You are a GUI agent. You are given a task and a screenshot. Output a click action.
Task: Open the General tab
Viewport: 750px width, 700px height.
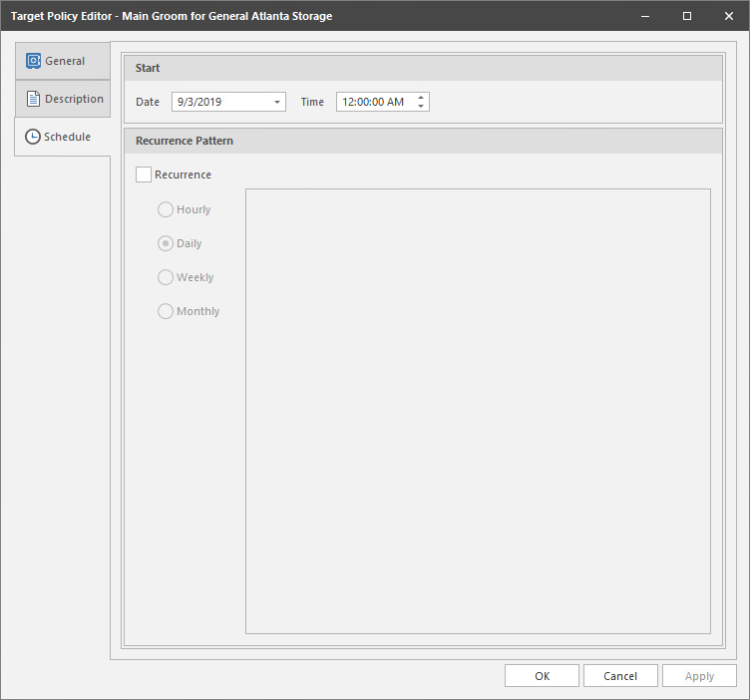63,61
